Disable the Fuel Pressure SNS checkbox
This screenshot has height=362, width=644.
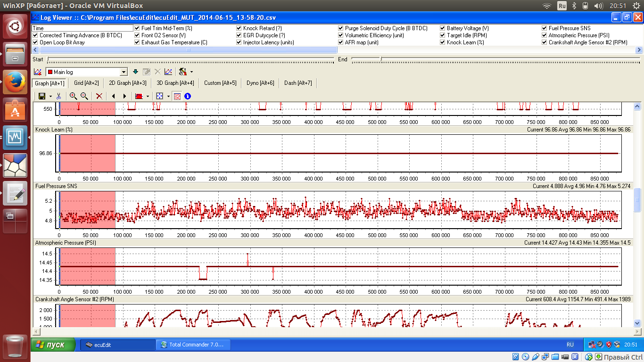(x=545, y=28)
